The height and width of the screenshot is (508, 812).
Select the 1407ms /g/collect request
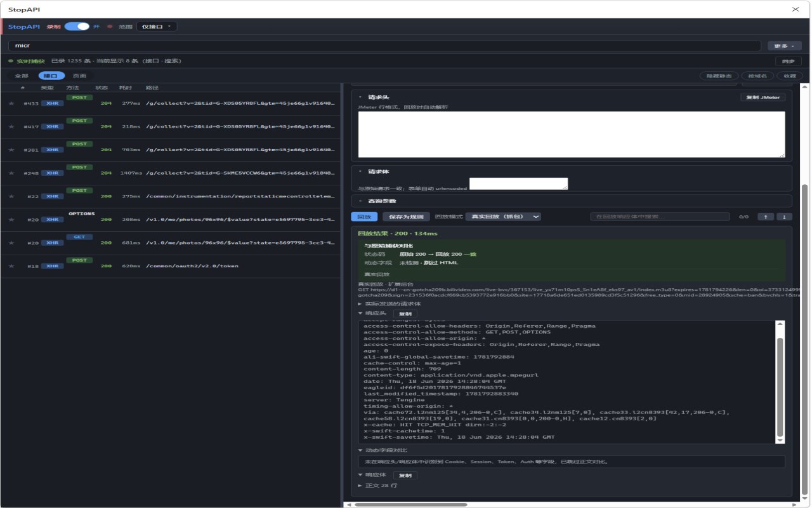pyautogui.click(x=171, y=173)
